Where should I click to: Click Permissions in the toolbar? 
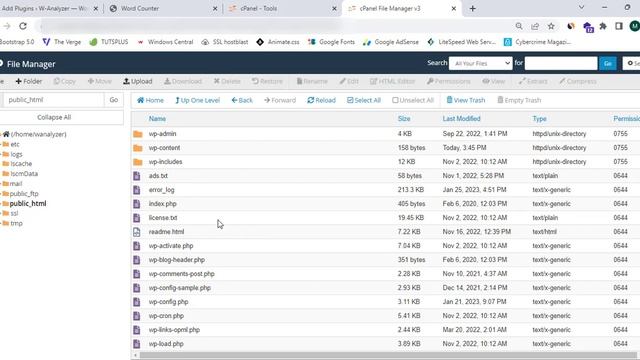(449, 81)
